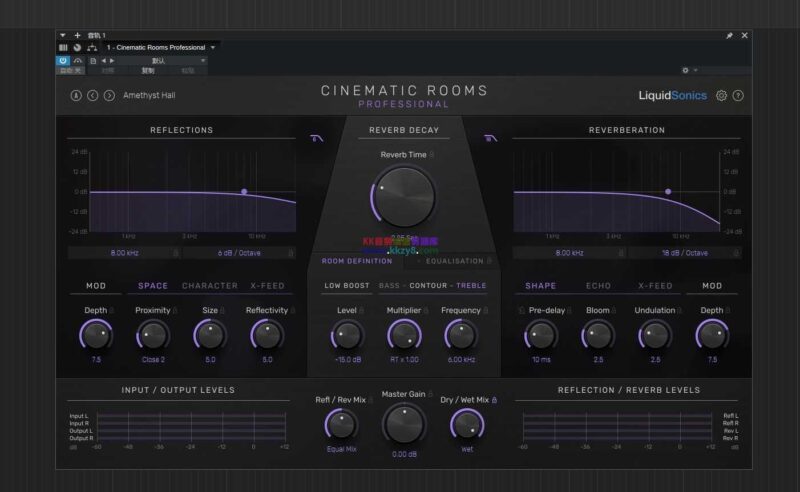Image resolution: width=800 pixels, height=492 pixels.
Task: Toggle the Reverb Time lock
Action: point(432,155)
